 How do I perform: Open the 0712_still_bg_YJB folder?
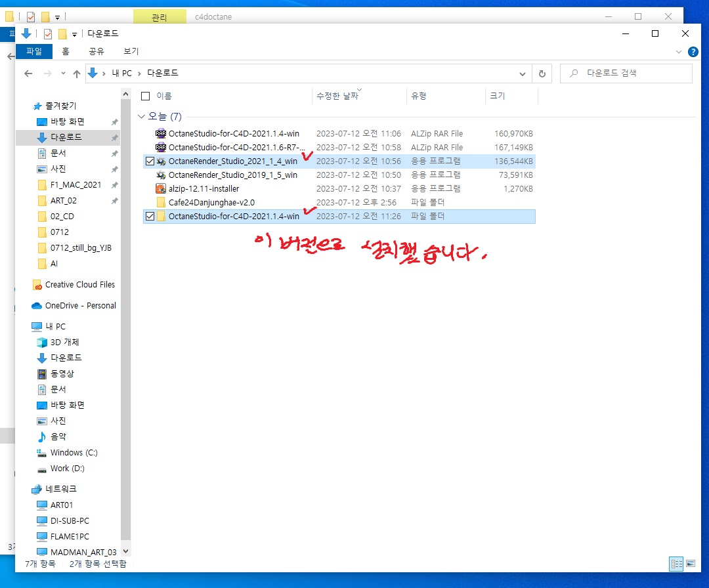tap(81, 248)
